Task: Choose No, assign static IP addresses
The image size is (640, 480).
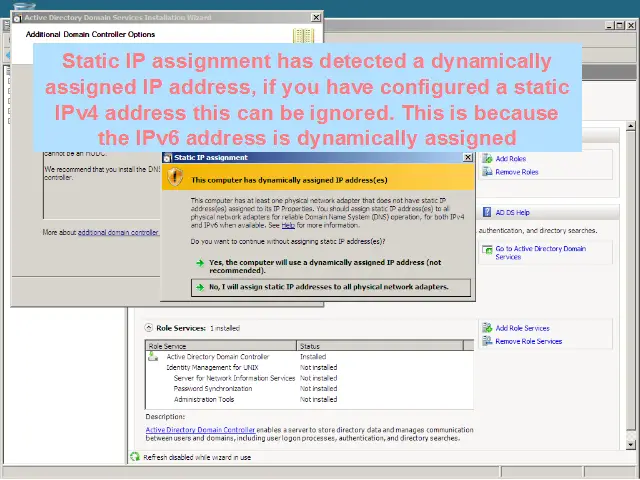Action: coord(331,287)
